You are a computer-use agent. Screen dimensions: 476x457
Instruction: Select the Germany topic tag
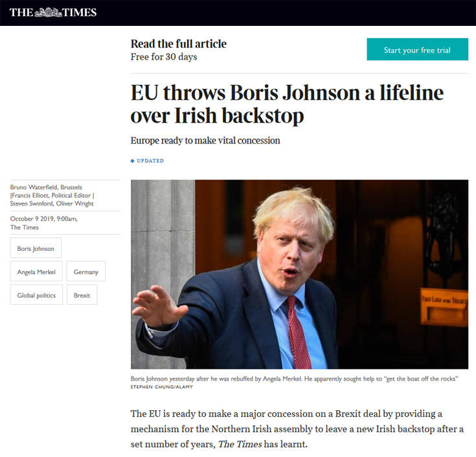(86, 272)
